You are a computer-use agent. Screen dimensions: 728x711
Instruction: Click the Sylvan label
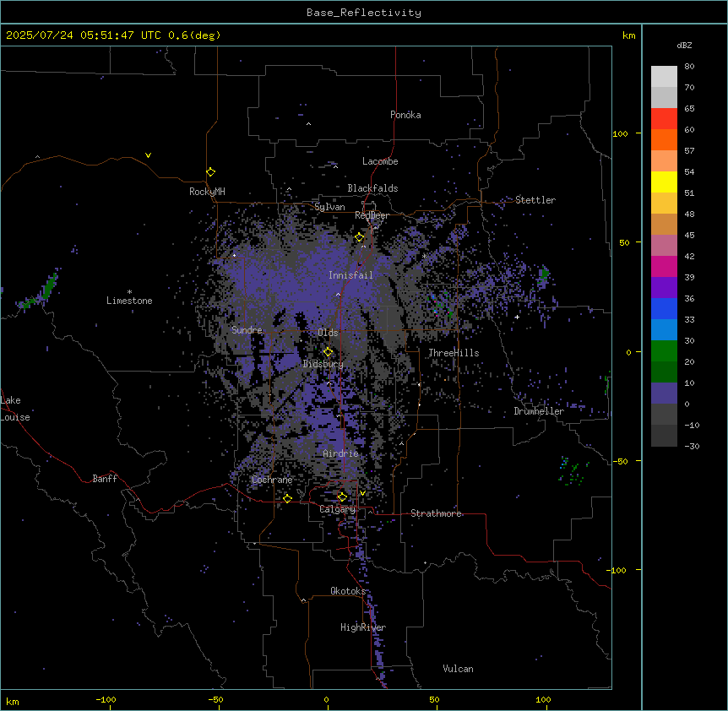(329, 207)
